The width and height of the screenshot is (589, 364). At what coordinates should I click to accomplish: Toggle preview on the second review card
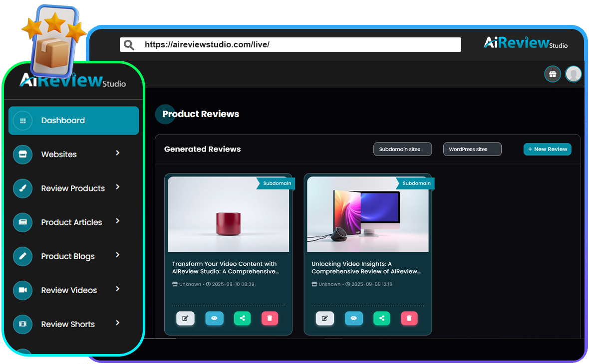354,318
